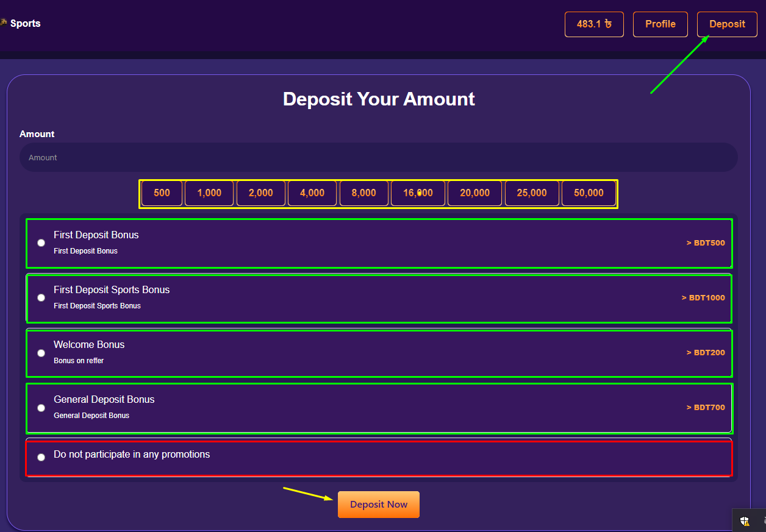Click the Windows Security shield tray icon
This screenshot has width=766, height=532.
(x=745, y=521)
